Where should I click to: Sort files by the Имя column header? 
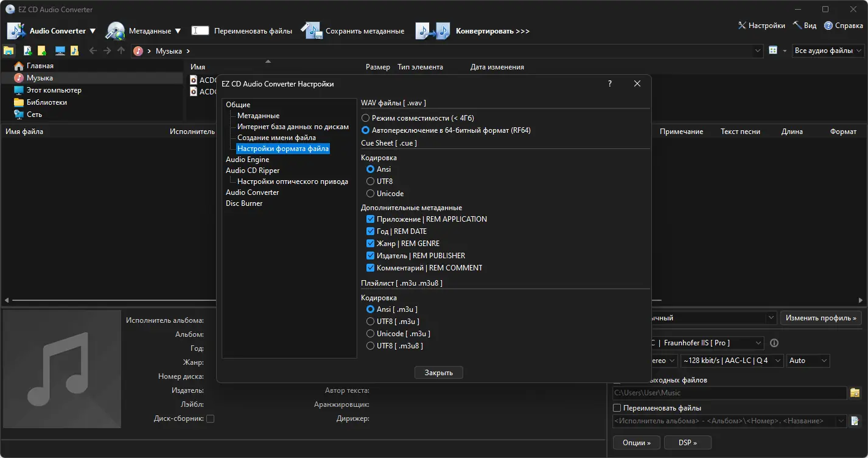198,67
